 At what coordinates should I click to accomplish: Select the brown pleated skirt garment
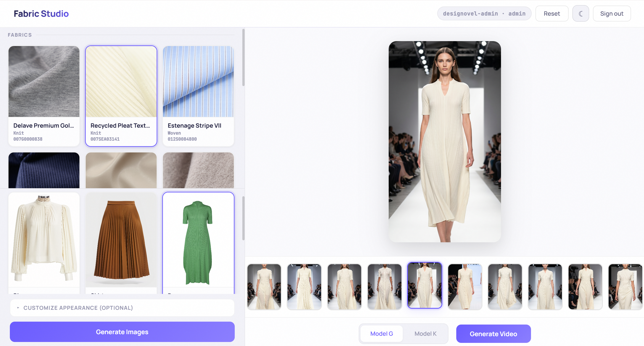pos(121,243)
